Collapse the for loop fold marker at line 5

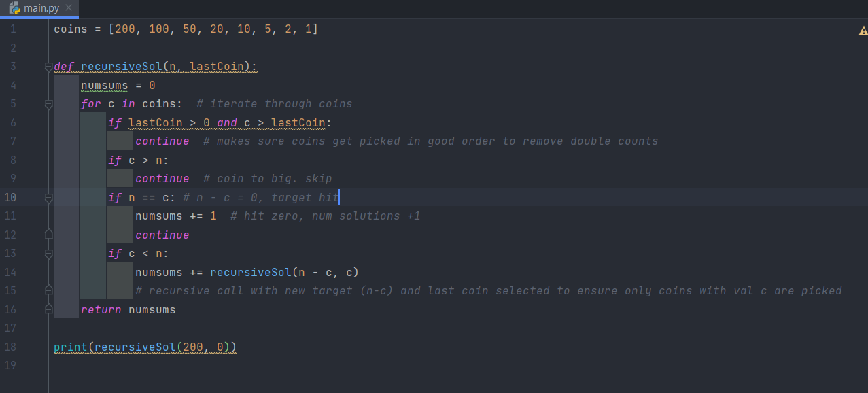click(48, 104)
